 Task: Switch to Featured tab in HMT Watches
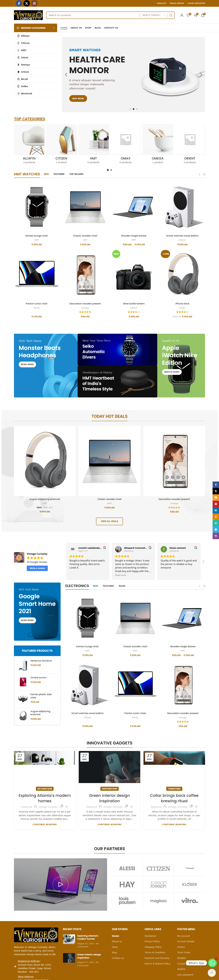click(x=59, y=174)
